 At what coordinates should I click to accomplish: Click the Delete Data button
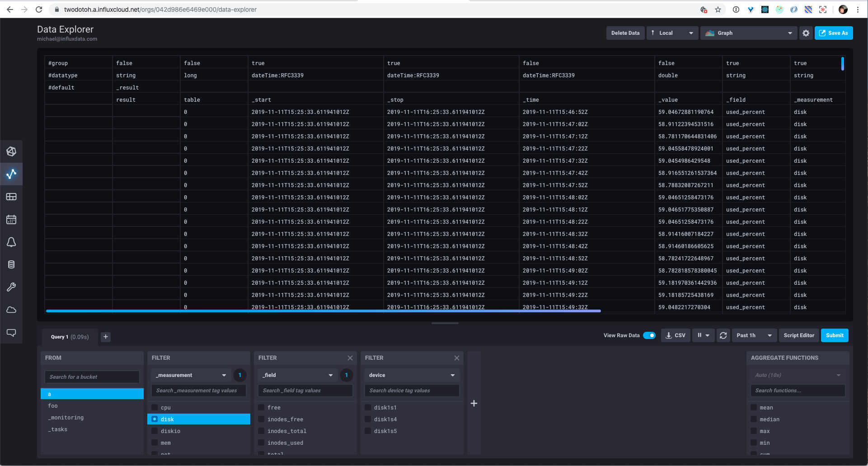625,33
